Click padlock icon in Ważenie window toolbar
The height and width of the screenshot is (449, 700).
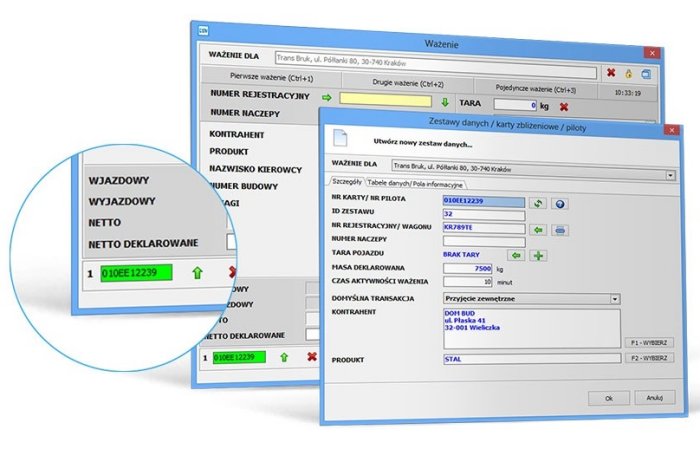pyautogui.click(x=628, y=73)
